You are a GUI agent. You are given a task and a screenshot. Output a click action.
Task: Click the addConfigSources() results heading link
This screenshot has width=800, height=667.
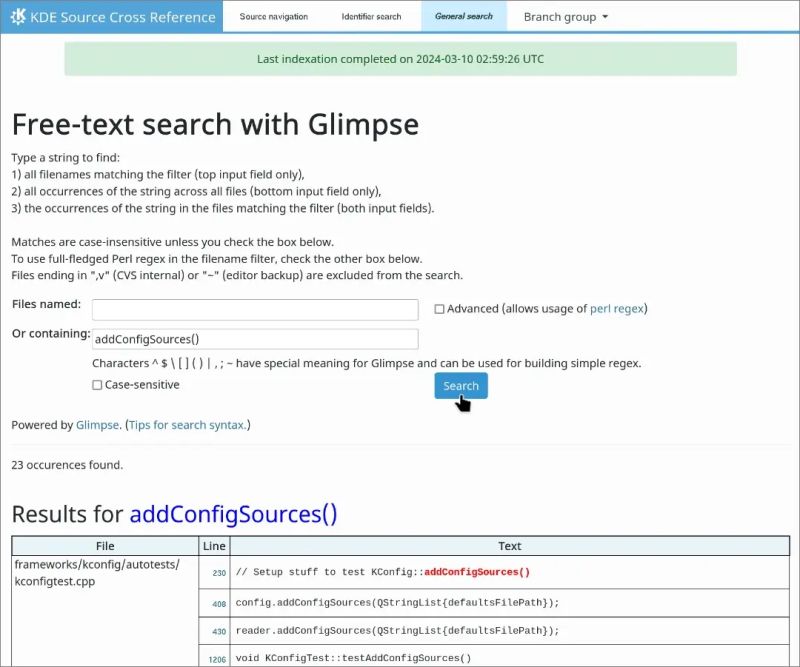tap(236, 514)
